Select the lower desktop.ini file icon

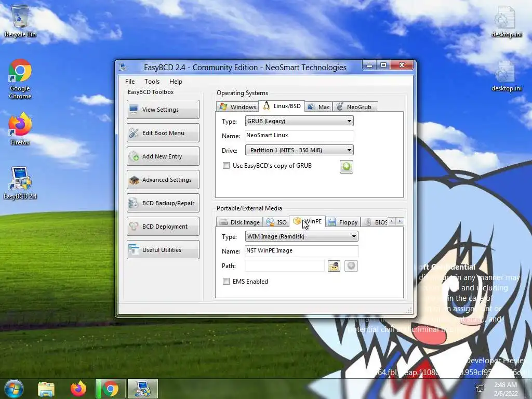(x=506, y=76)
